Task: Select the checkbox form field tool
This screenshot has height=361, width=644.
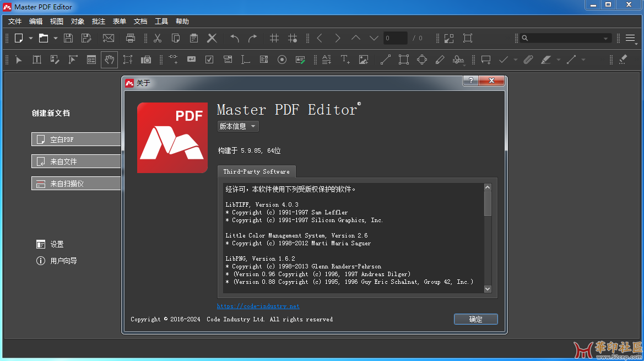Action: tap(209, 60)
